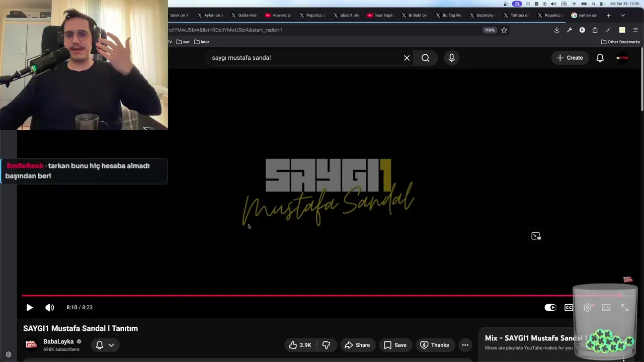644x362 pixels.
Task: Click the 'Sat Apr 25 12:40' clock
Action: point(624,4)
